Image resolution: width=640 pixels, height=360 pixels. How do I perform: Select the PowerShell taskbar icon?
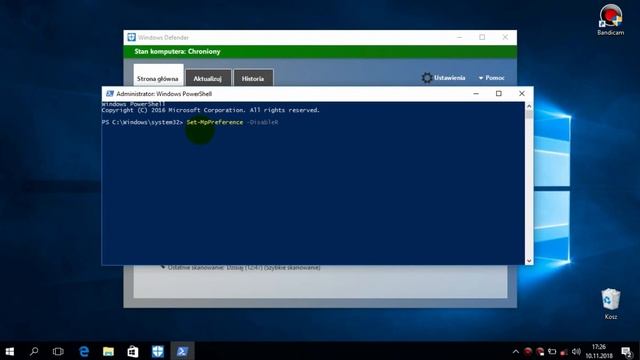click(182, 351)
